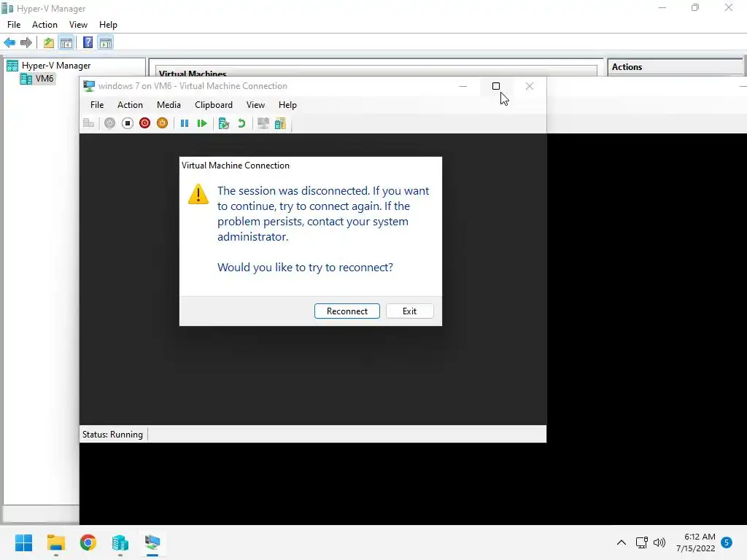Click the Ctrl+Alt+Delete toolbar icon in VM Connection
747x560 pixels.
pyautogui.click(x=88, y=123)
